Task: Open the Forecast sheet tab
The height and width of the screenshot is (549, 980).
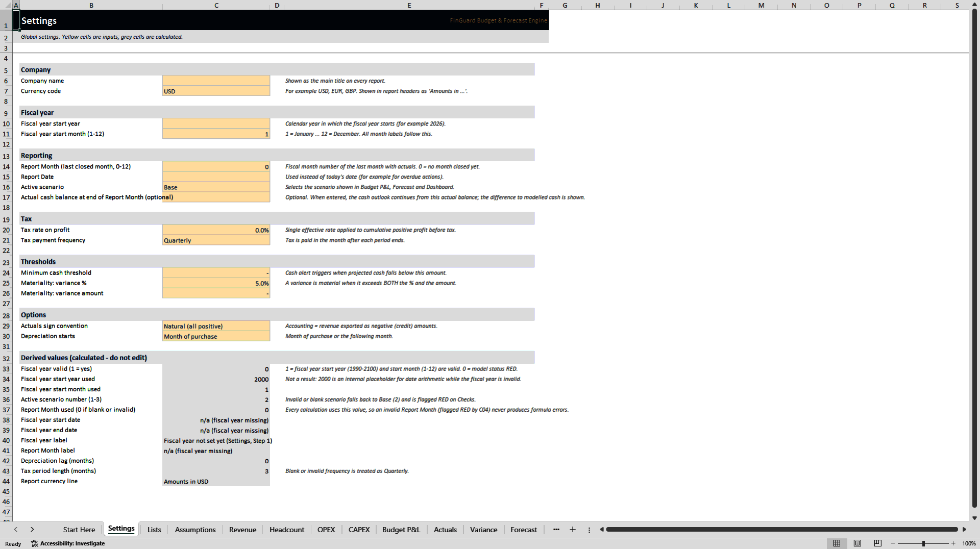Action: click(524, 530)
